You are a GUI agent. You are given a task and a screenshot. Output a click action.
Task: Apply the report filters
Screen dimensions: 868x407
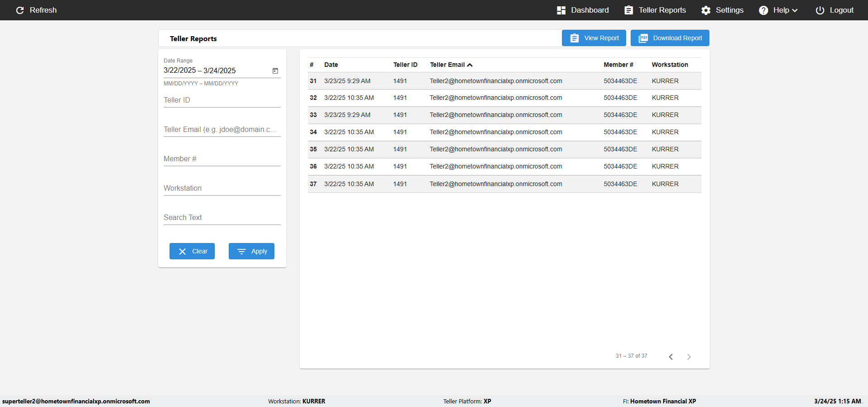click(251, 251)
